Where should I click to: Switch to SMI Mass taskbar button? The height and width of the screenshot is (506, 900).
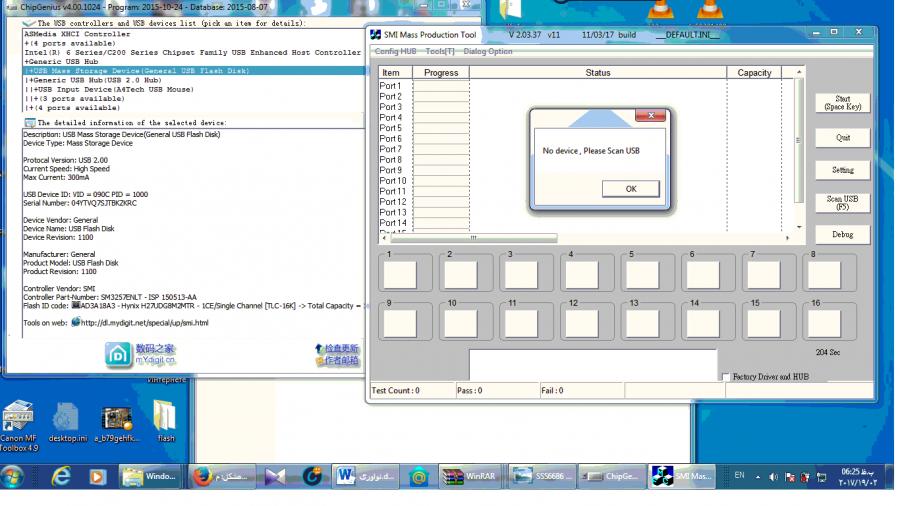coord(682,476)
